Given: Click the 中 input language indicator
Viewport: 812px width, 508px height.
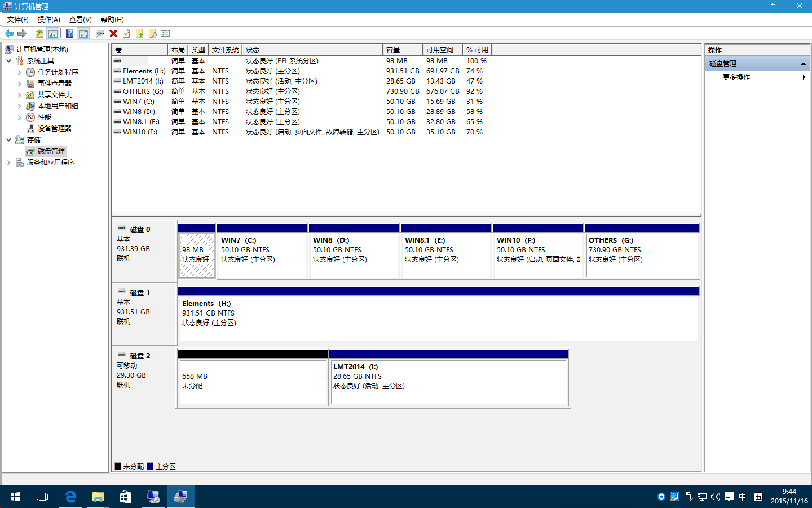Looking at the screenshot, I should [x=743, y=497].
